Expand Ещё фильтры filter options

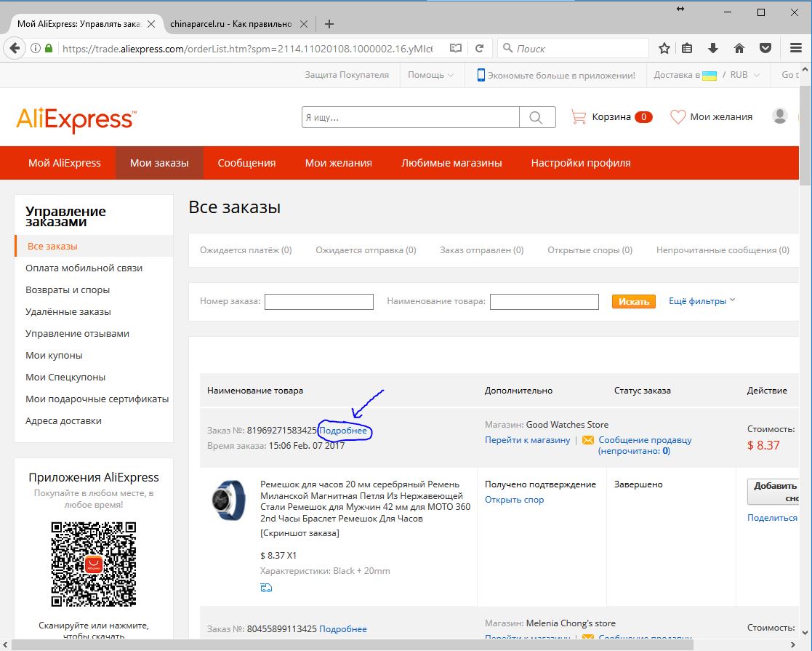coord(702,300)
